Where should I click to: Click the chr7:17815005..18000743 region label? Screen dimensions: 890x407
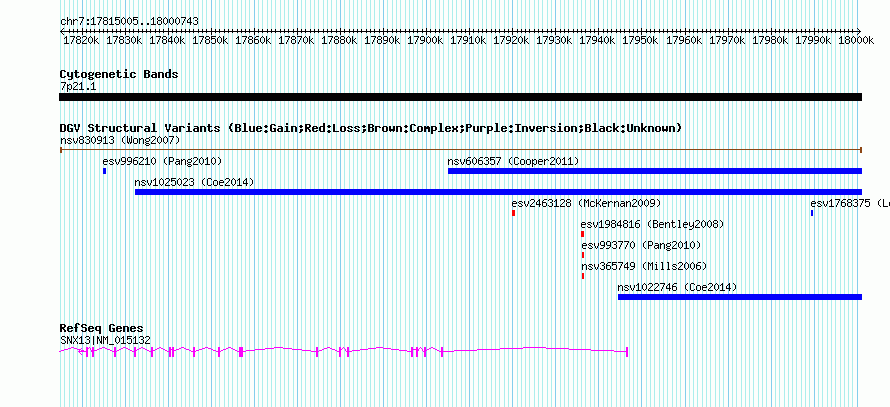tap(129, 21)
